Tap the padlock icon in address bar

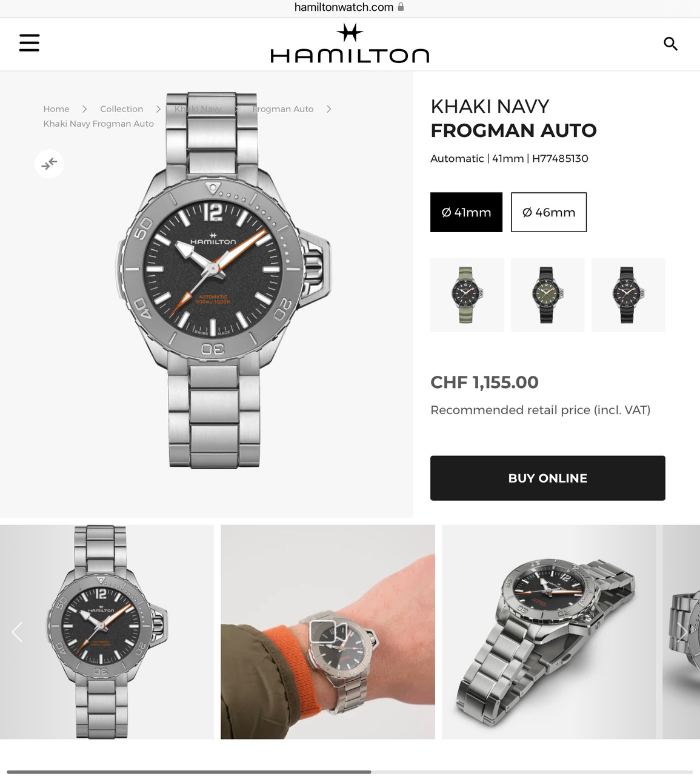401,7
